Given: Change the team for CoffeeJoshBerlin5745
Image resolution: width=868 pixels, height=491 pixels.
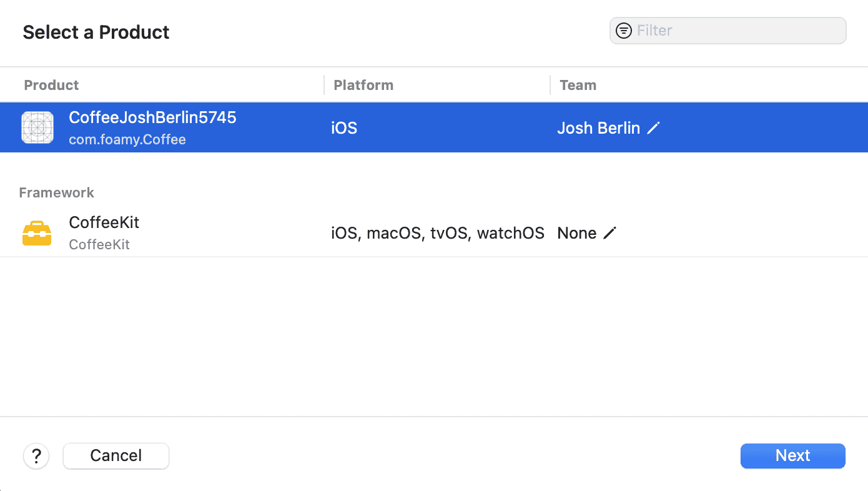Looking at the screenshot, I should 653,127.
